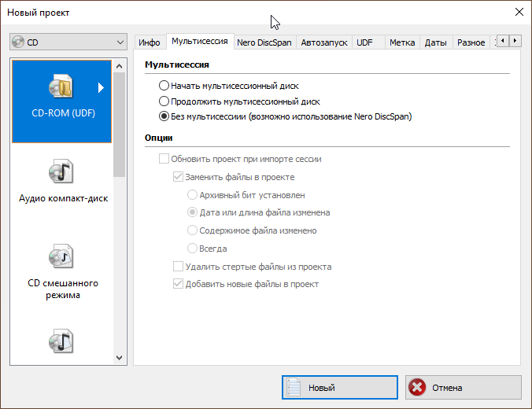Select 'Начать мультисессионный диск' radio button
532x409 pixels.
(164, 86)
